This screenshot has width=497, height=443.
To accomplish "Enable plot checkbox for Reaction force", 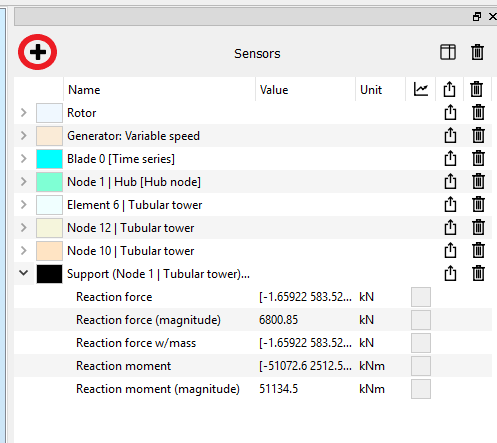I will (x=421, y=297).
